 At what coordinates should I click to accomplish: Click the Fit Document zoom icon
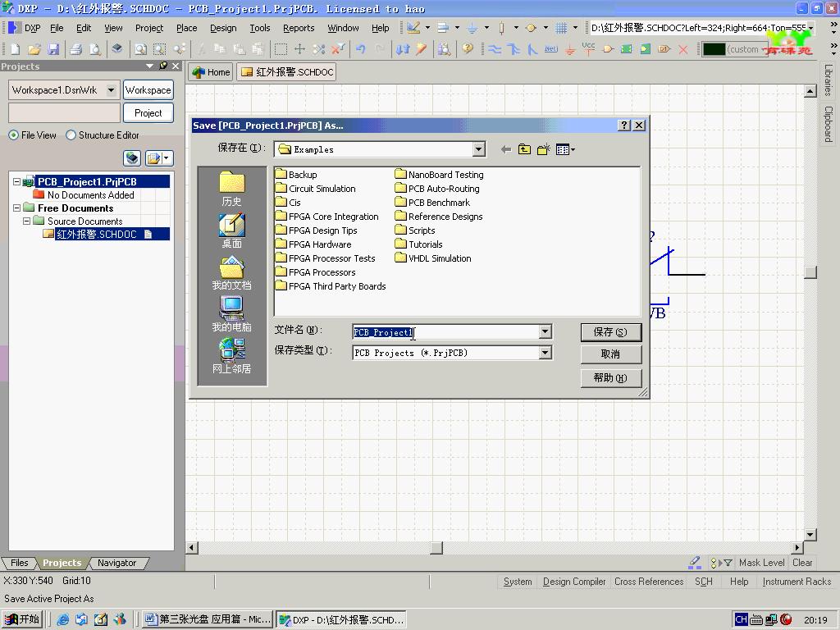pyautogui.click(x=140, y=49)
